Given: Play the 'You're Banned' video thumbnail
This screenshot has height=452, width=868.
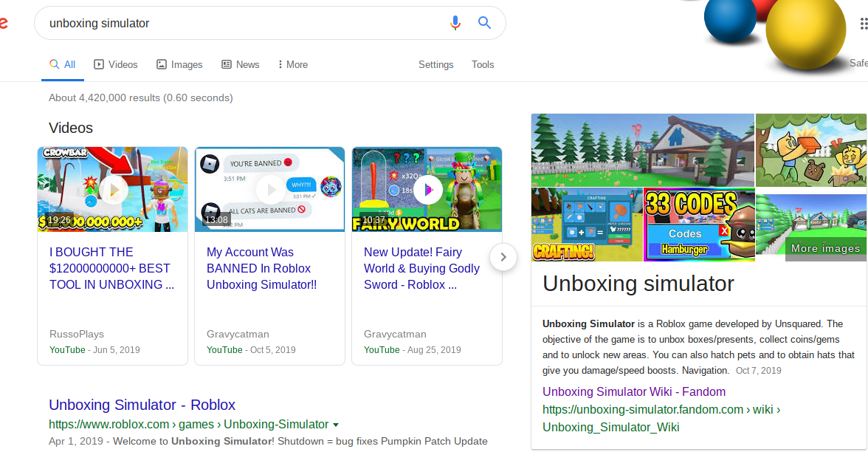Looking at the screenshot, I should 269,189.
